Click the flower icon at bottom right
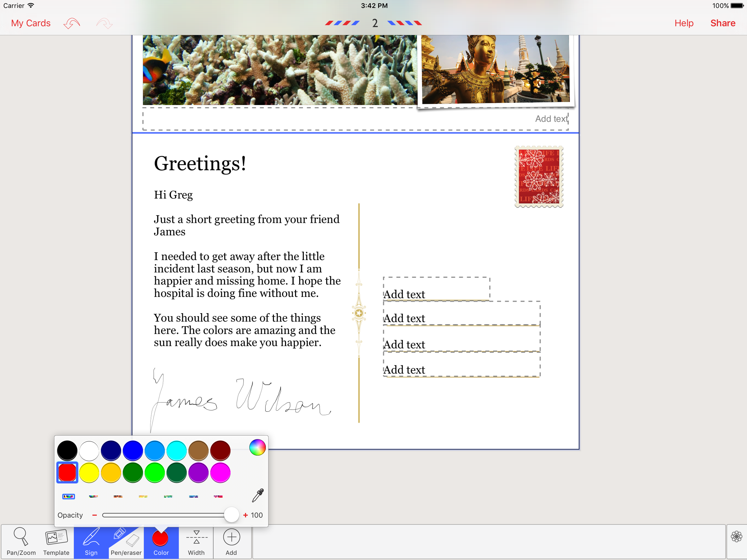 coord(736,536)
